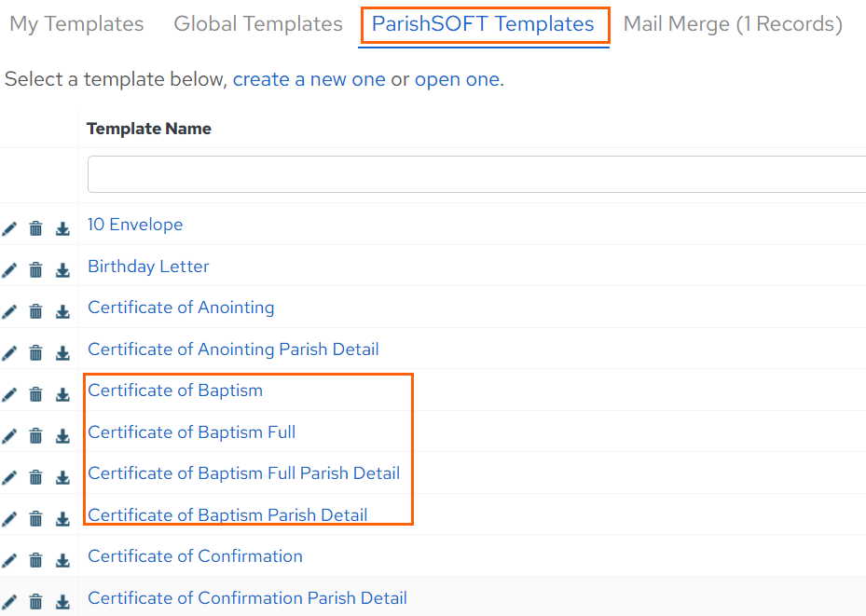Open the 10 Envelope template link
Viewport: 866px width, 616px height.
(135, 225)
